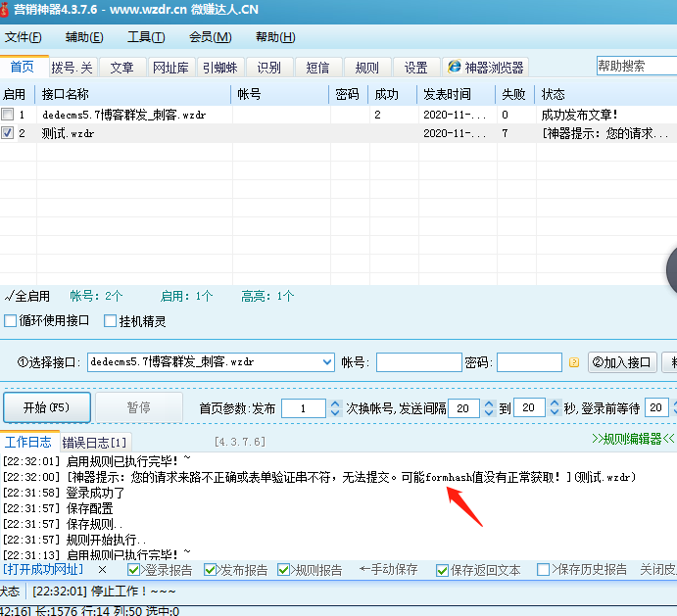Toggle 登录报告 checkbox
This screenshot has height=616, width=677.
133,570
